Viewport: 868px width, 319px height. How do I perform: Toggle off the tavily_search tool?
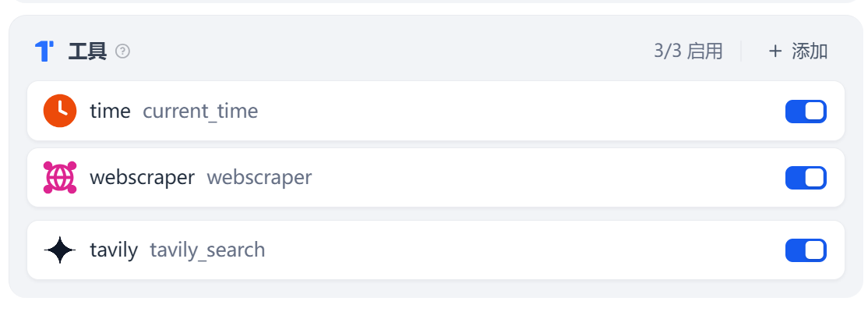(806, 250)
